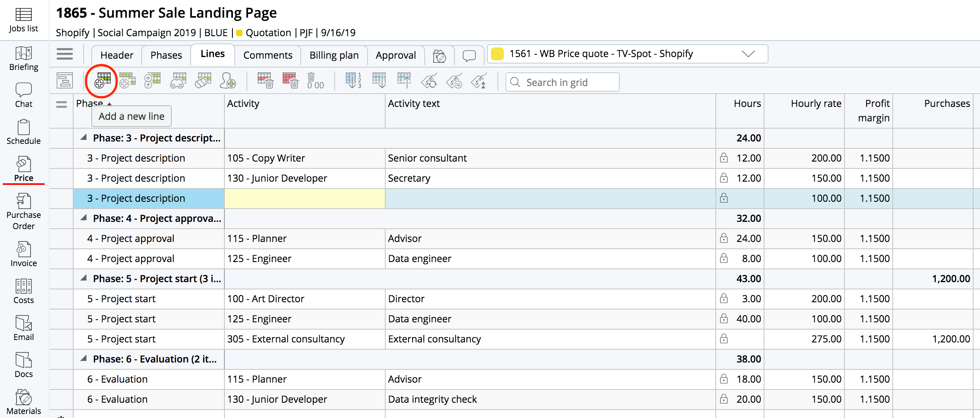This screenshot has width=980, height=418.
Task: Switch to the Billing plan tab
Action: pyautogui.click(x=334, y=55)
